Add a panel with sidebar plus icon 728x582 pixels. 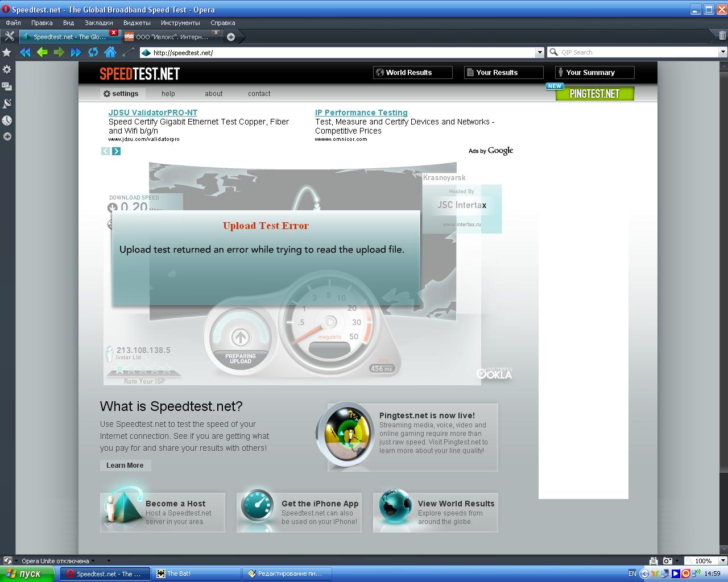click(x=7, y=136)
